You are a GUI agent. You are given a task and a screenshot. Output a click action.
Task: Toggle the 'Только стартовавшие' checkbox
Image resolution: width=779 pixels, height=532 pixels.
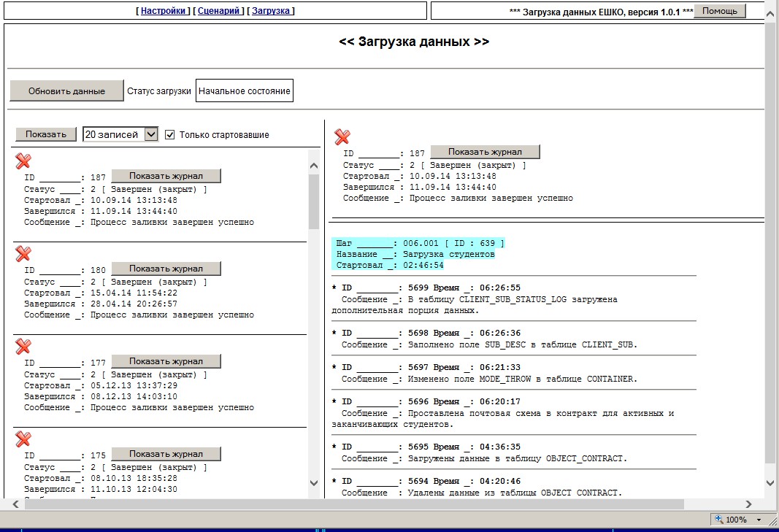click(170, 134)
